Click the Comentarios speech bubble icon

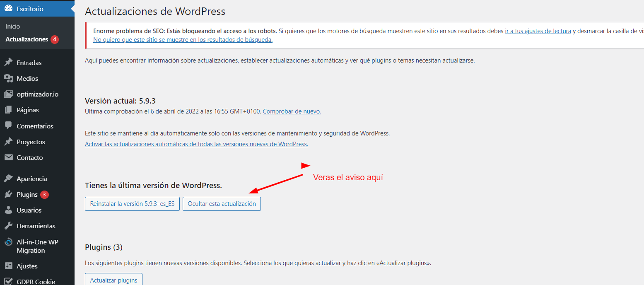[x=8, y=126]
